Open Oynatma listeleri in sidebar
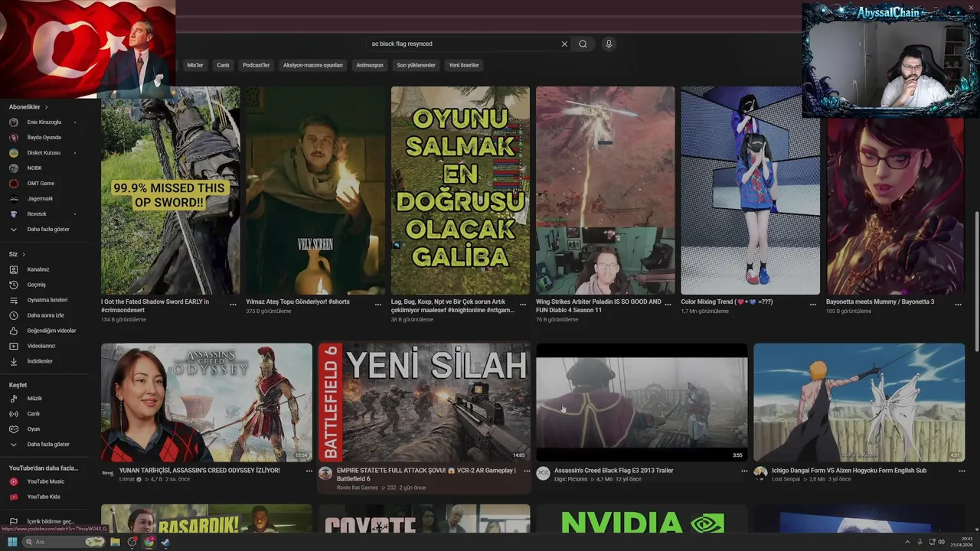 coord(47,300)
